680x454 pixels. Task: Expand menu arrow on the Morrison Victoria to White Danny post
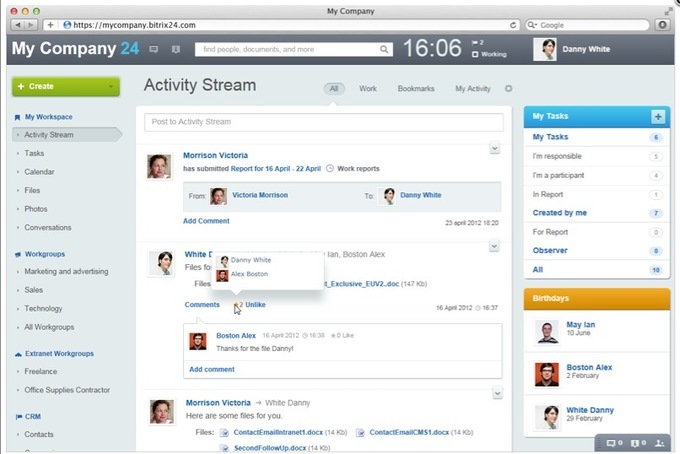497,393
